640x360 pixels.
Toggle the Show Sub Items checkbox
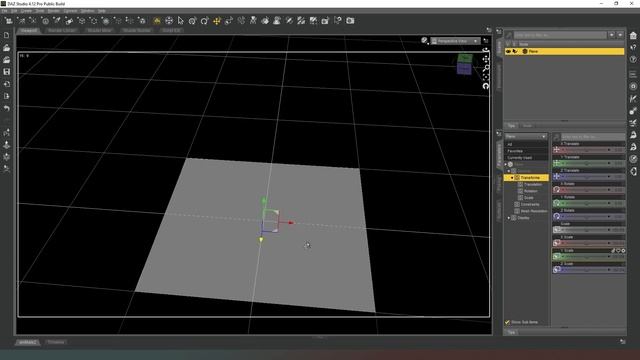tap(507, 322)
